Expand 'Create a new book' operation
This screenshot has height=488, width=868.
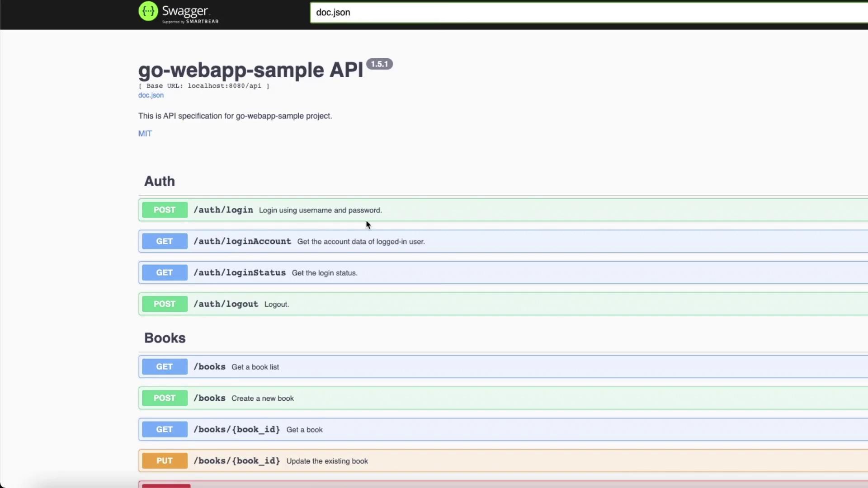tap(262, 399)
